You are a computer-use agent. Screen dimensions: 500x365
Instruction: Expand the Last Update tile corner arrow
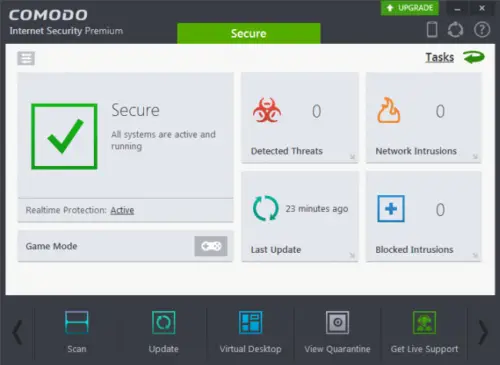click(x=352, y=255)
